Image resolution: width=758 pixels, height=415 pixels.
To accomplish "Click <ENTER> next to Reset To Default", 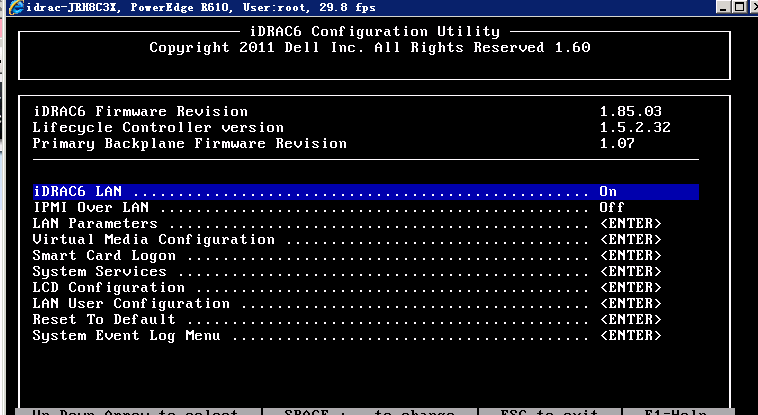I will [x=630, y=319].
